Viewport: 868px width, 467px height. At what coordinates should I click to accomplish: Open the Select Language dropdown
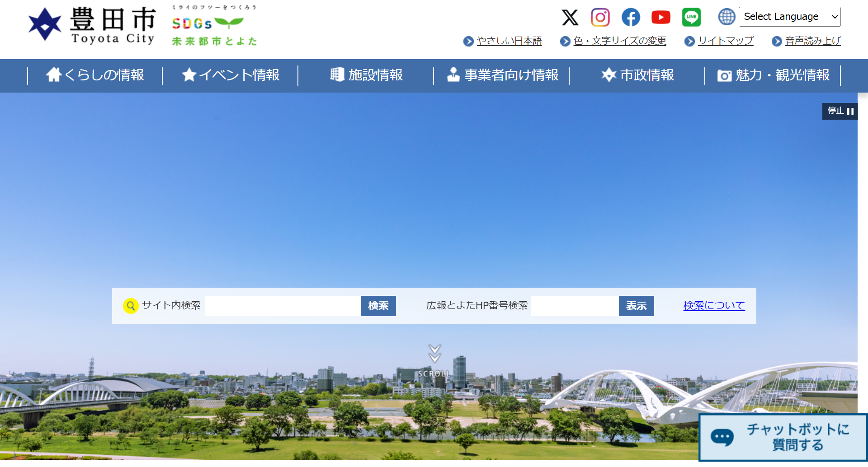coord(790,17)
